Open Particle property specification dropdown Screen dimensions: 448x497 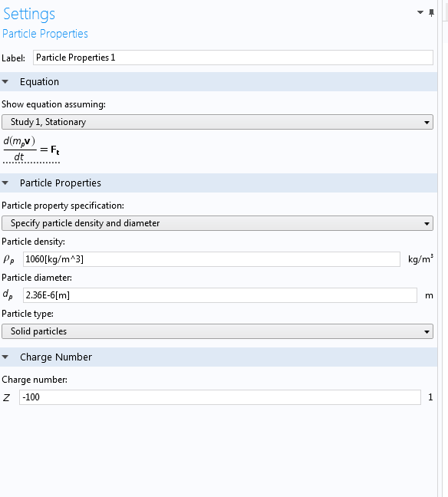tap(217, 223)
